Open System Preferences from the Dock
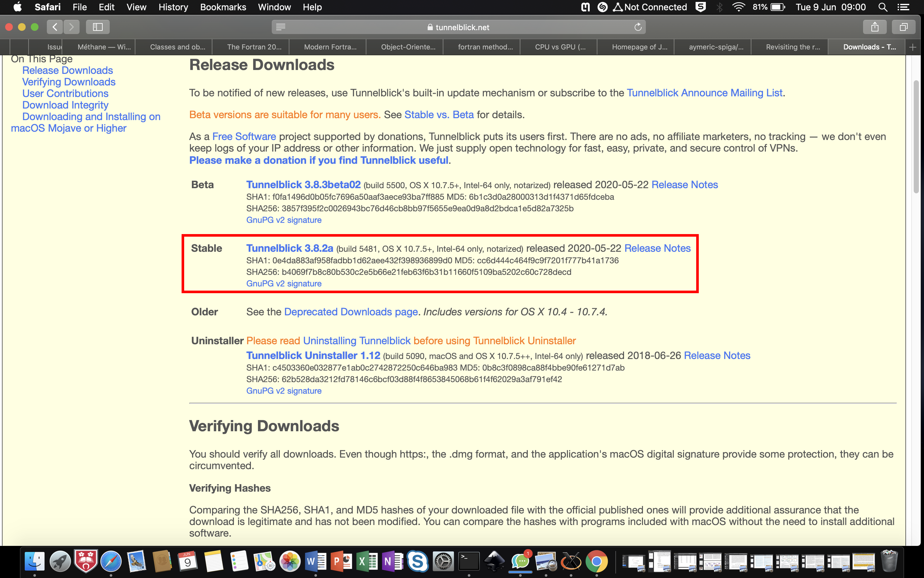The width and height of the screenshot is (924, 578). tap(443, 561)
